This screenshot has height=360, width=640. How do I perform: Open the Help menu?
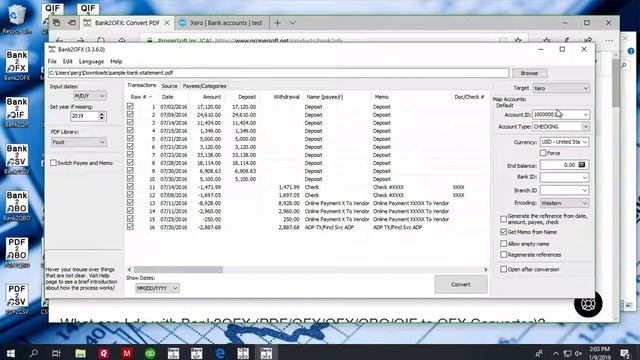[116, 61]
